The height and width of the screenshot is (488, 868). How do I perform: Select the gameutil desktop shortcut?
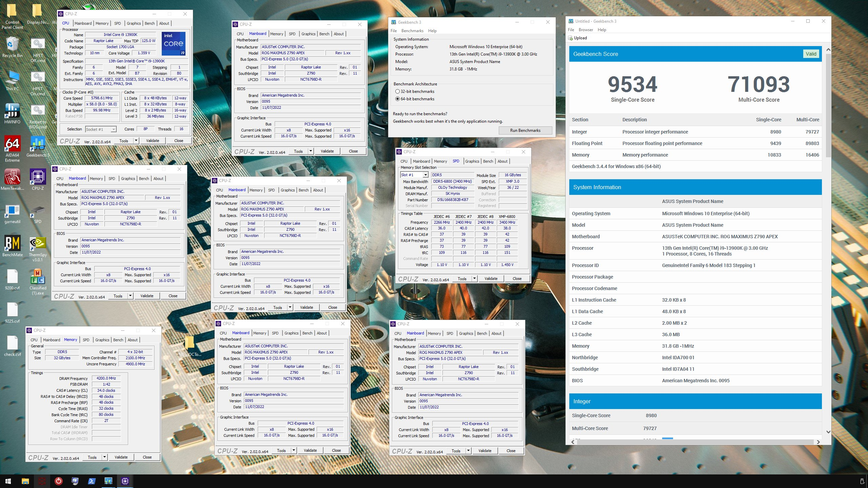12,213
